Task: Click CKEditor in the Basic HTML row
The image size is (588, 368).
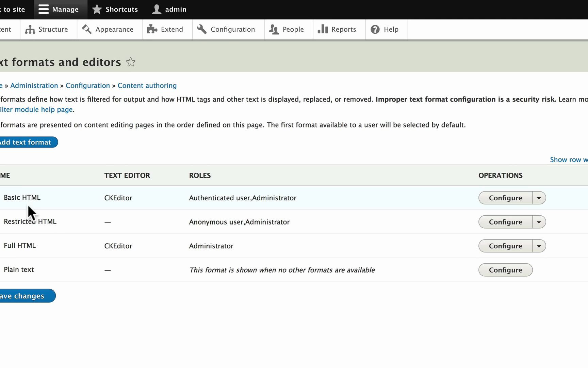Action: pos(118,198)
